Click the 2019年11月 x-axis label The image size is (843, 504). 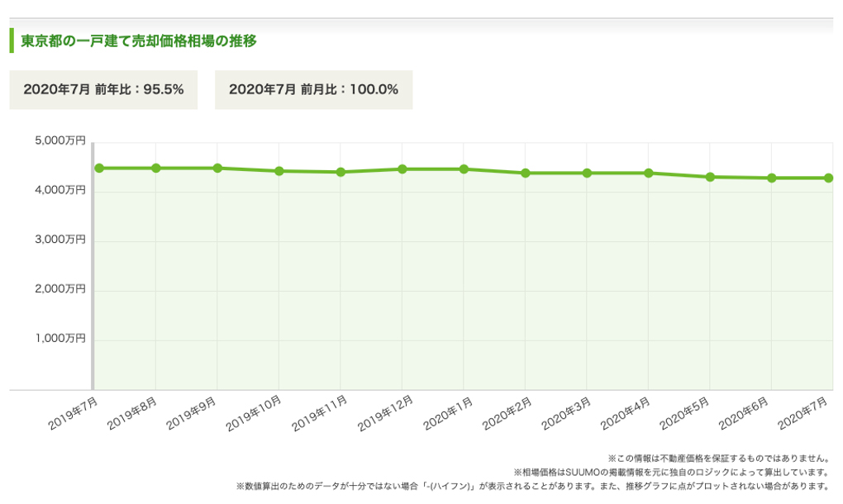click(320, 414)
